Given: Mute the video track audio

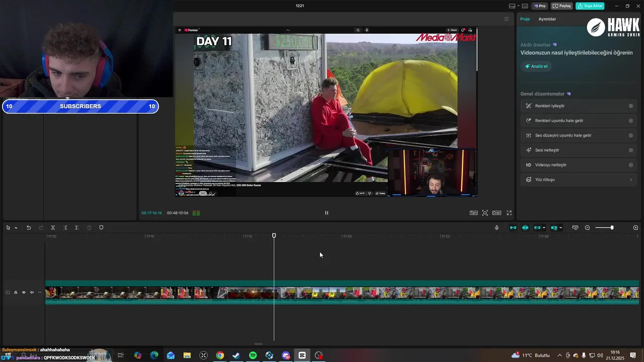Looking at the screenshot, I should [x=32, y=293].
